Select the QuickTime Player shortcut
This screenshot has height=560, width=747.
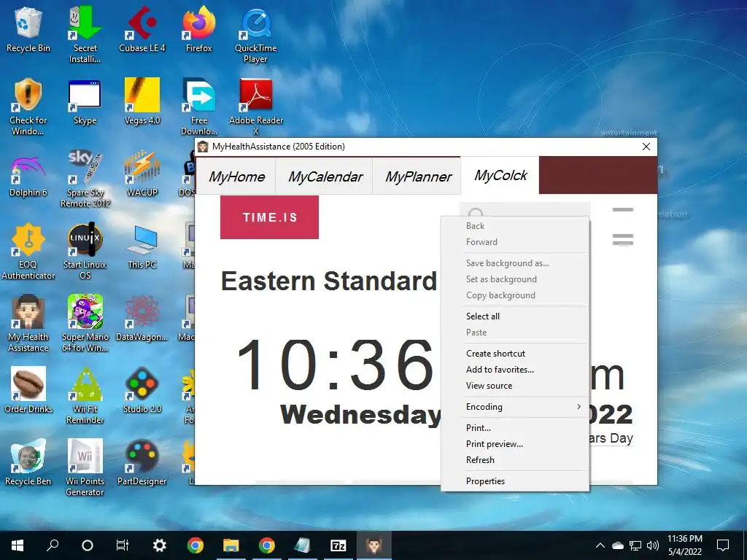click(x=256, y=34)
